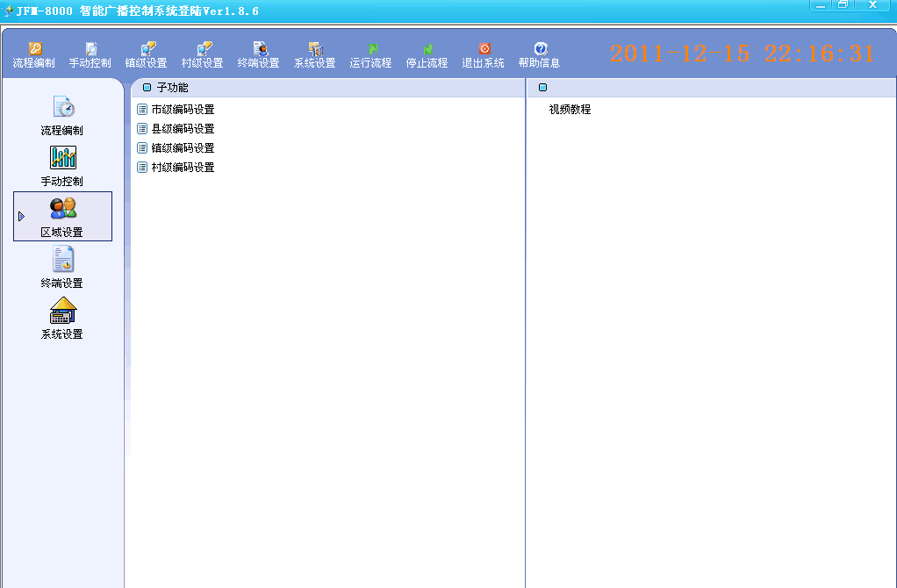Open 帮助信息 help from the toolbar

(x=539, y=55)
